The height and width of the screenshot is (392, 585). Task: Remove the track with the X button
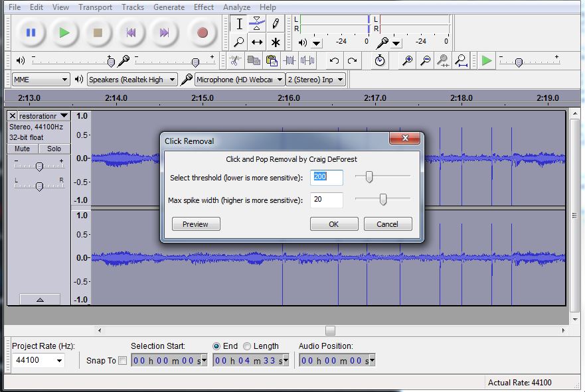(13, 116)
